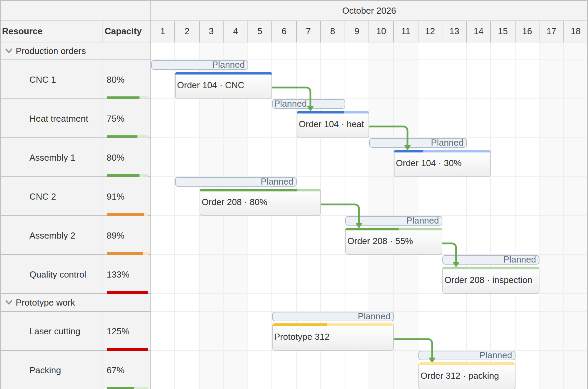The height and width of the screenshot is (389, 588).
Task: Click the 125% capacity value
Action: [118, 332]
